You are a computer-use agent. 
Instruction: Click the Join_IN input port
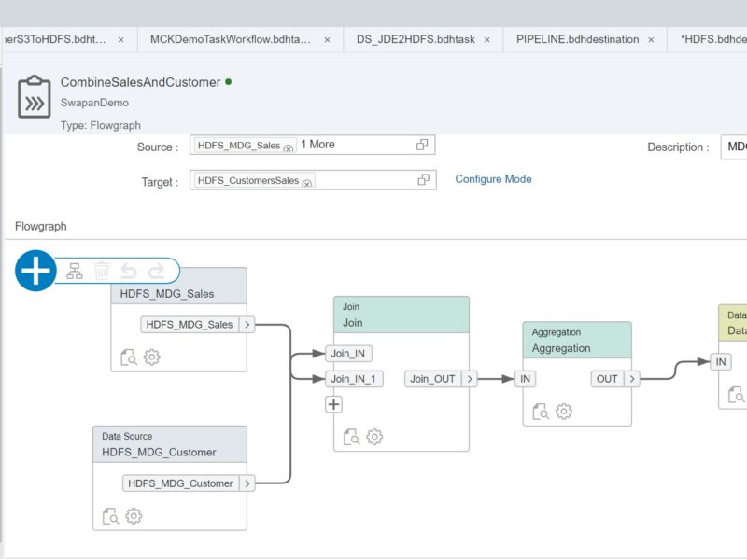348,354
